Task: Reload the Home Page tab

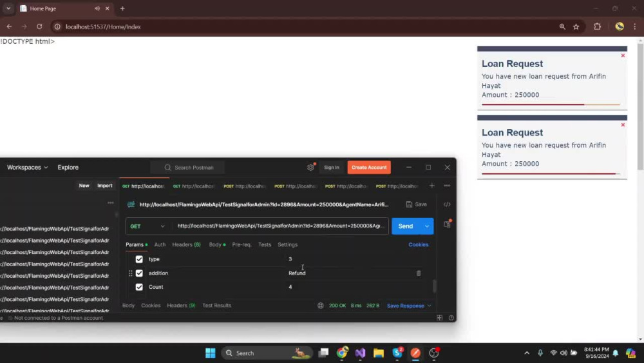Action: click(x=39, y=26)
